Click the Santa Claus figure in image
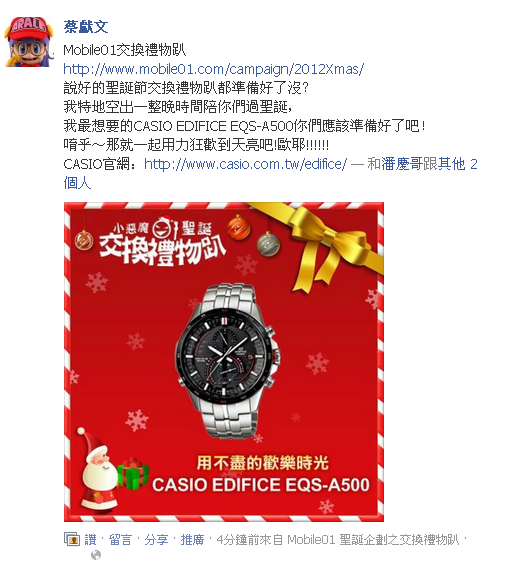 96,469
